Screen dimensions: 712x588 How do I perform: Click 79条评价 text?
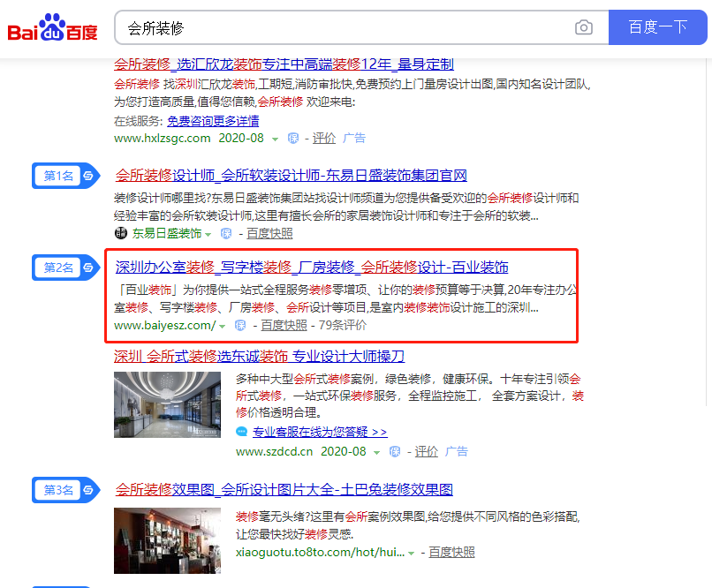343,325
